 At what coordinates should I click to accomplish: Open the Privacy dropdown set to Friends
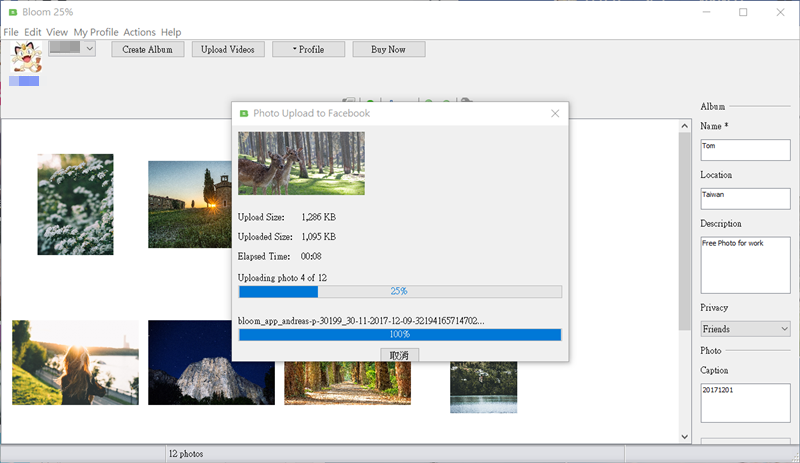[x=745, y=329]
